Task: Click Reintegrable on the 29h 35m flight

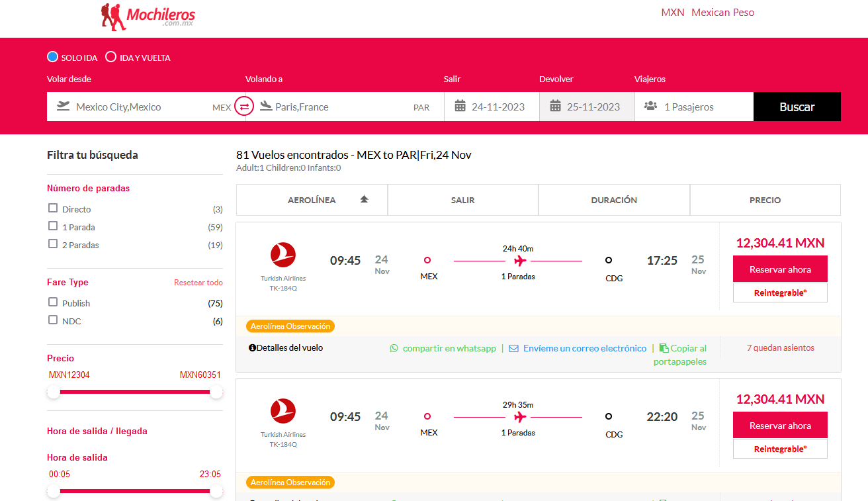Action: 780,449
